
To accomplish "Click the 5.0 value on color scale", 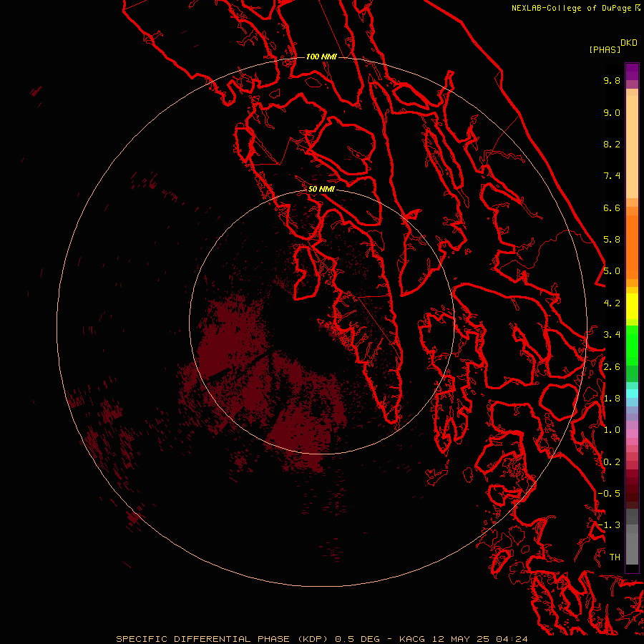I will point(612,271).
